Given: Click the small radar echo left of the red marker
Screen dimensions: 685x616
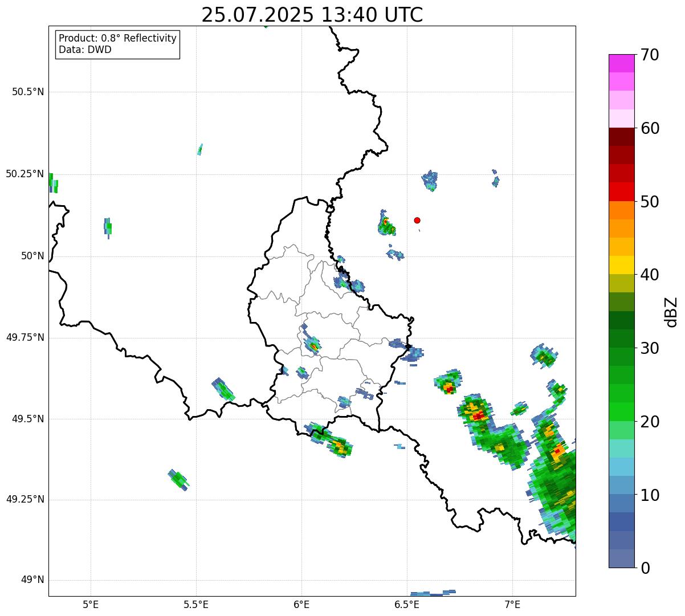Looking at the screenshot, I should (386, 224).
